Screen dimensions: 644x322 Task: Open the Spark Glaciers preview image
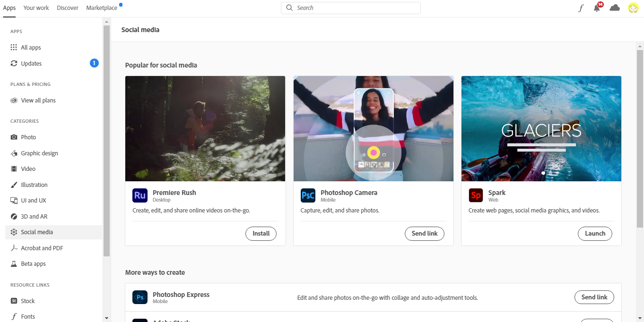[x=541, y=128]
